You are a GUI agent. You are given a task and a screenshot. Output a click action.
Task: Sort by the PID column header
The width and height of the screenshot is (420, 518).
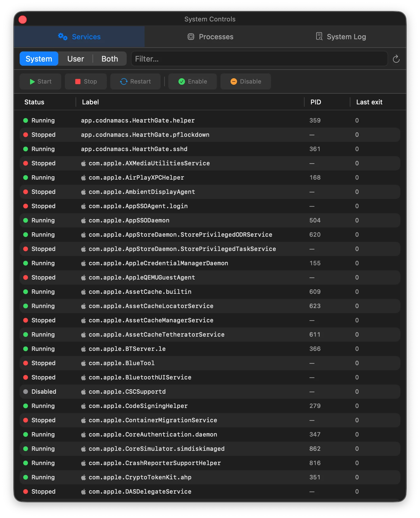pos(316,102)
